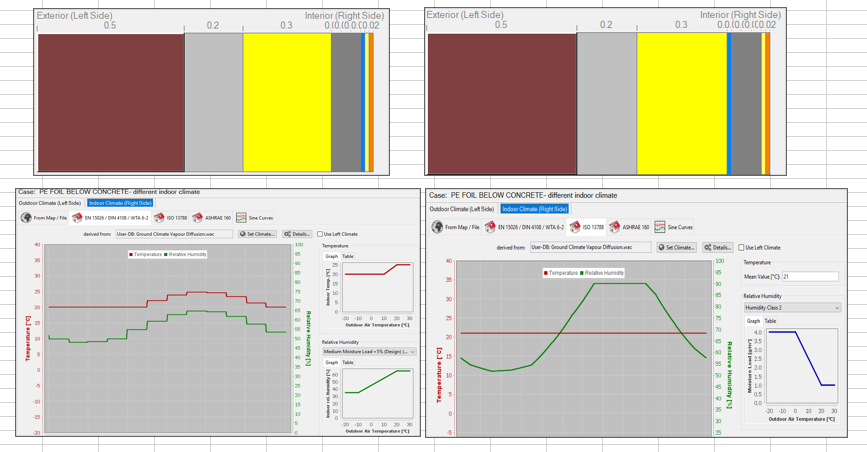Open Humidity Class 2 dropdown
This screenshot has height=452, width=867.
tap(790, 308)
